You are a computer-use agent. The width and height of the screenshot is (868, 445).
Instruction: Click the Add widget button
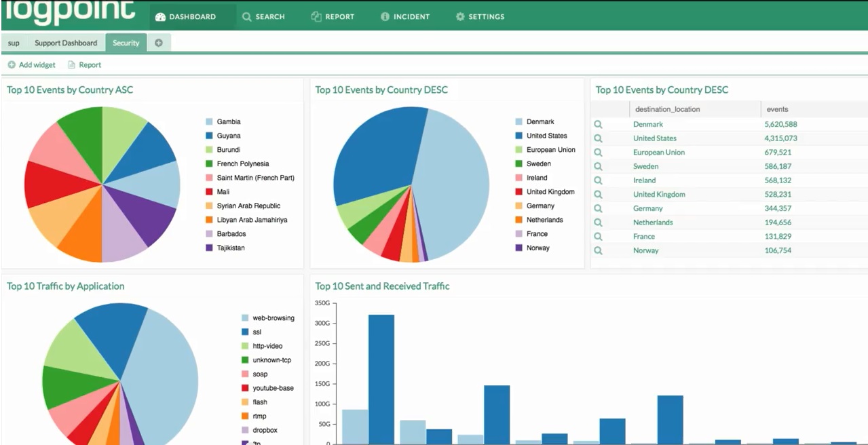pos(31,65)
